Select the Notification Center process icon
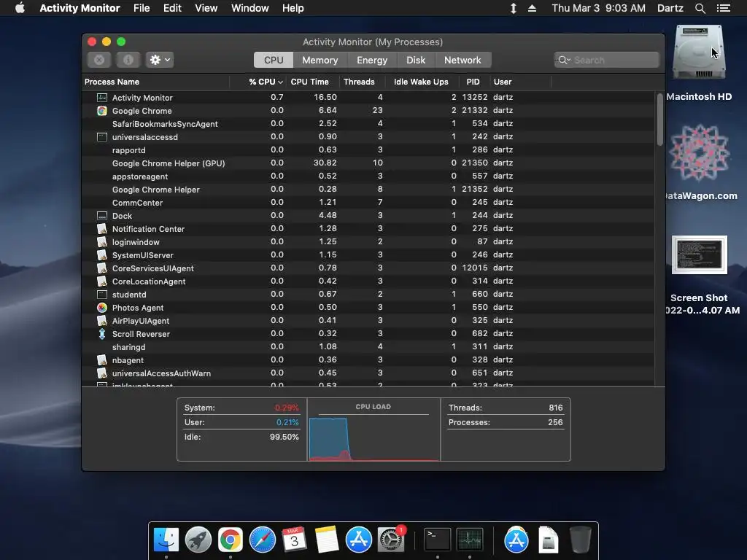747x560 pixels. click(102, 229)
